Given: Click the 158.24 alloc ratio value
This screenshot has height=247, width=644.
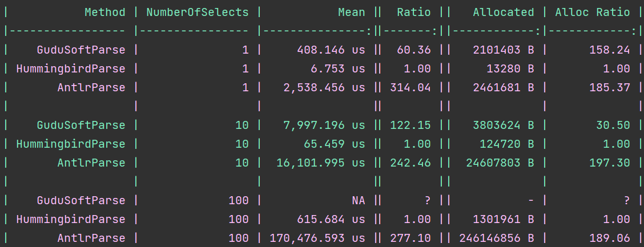Looking at the screenshot, I should point(610,50).
